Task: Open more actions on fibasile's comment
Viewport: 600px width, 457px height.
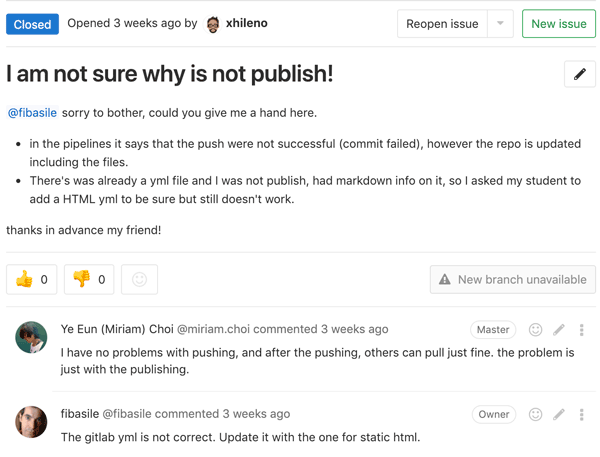Action: [581, 414]
